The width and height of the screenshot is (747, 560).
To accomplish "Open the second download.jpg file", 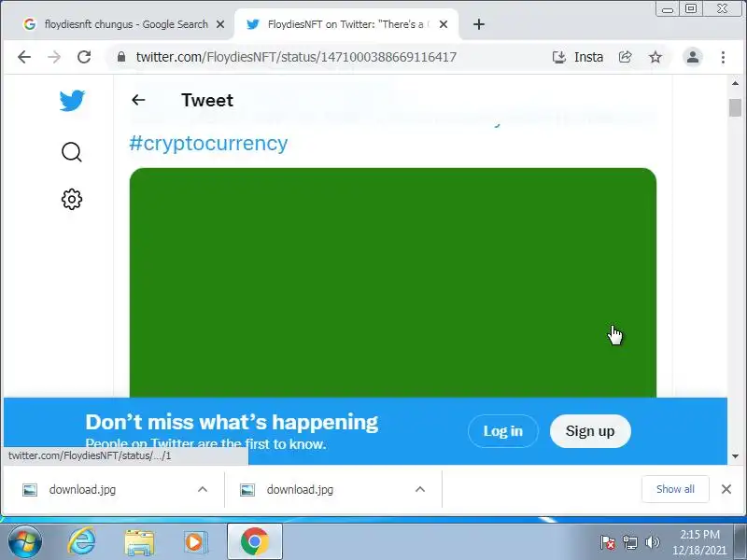I will click(x=300, y=489).
